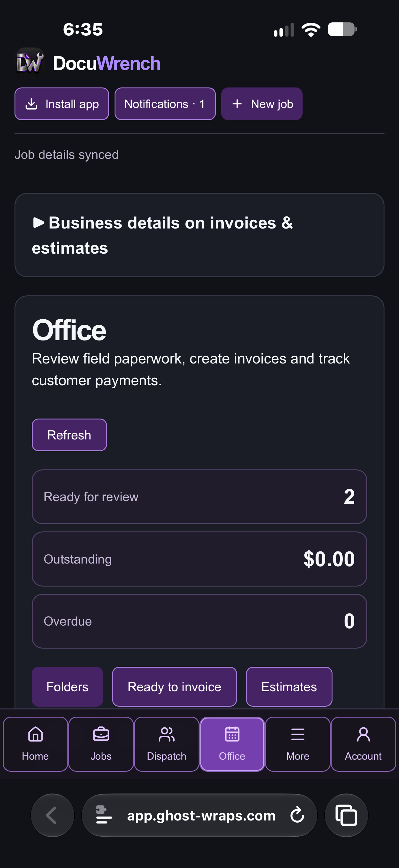The image size is (399, 868).
Task: Click the Refresh button
Action: pyautogui.click(x=69, y=435)
